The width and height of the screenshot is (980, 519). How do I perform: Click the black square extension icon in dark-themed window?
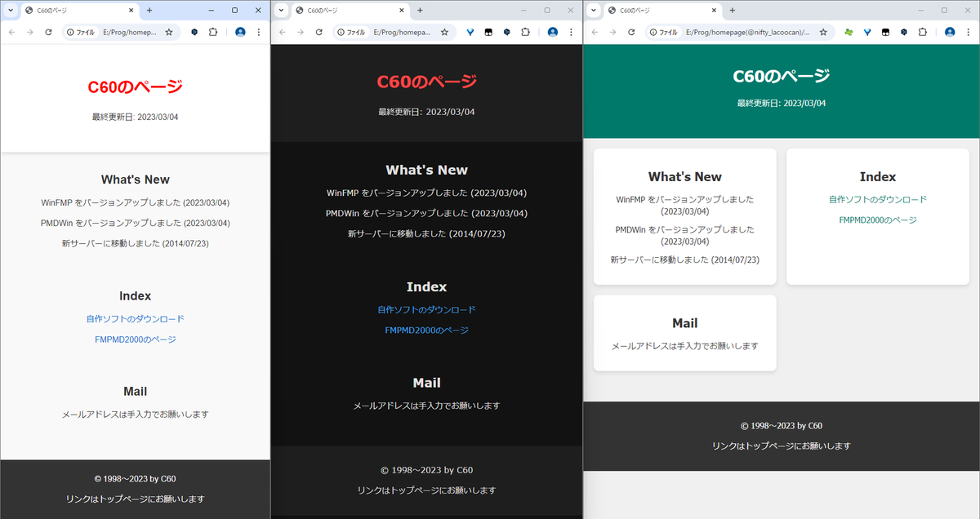pos(488,32)
